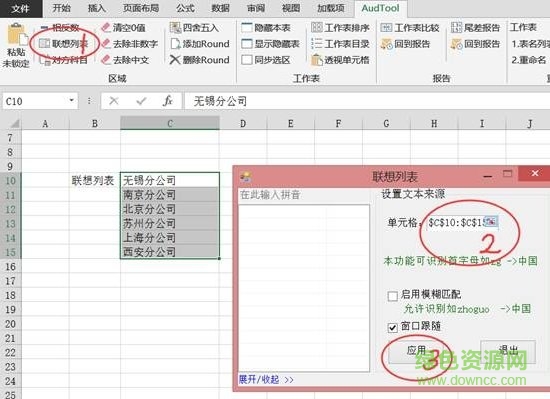Select cell B10 with 联想列表 text
The height and width of the screenshot is (399, 550).
click(95, 180)
